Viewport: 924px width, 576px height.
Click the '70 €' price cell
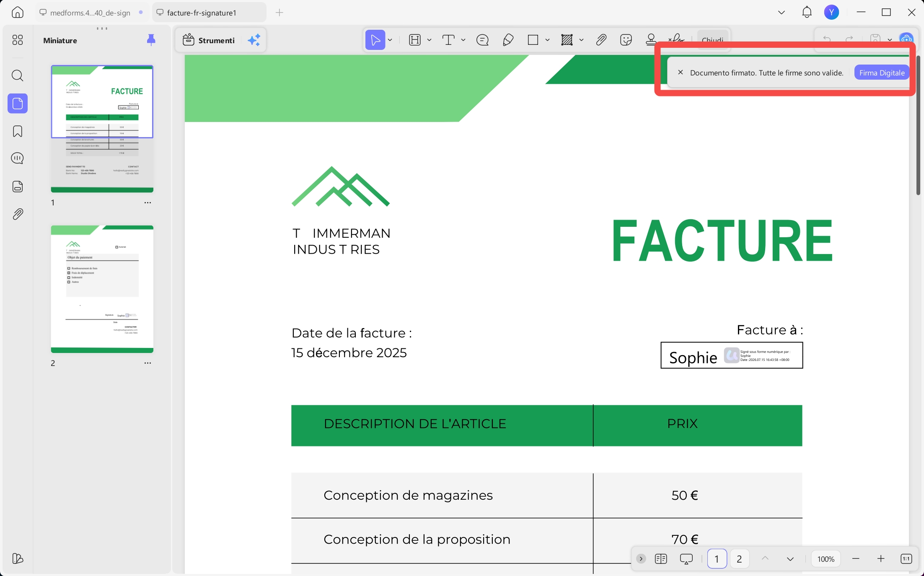click(698, 540)
